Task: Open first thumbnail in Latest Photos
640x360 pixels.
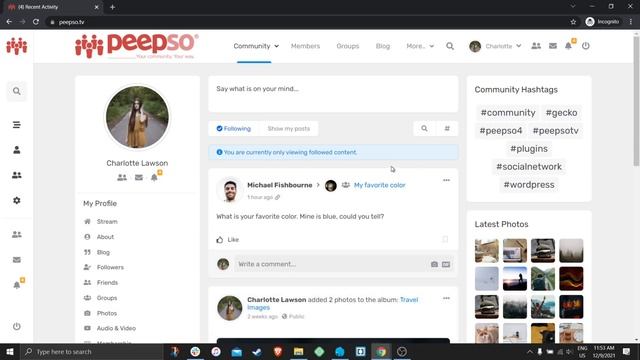Action: 487,250
